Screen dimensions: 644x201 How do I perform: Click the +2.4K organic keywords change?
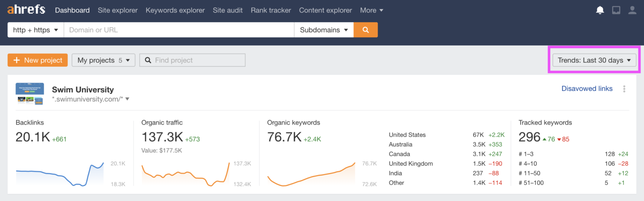[x=312, y=139]
